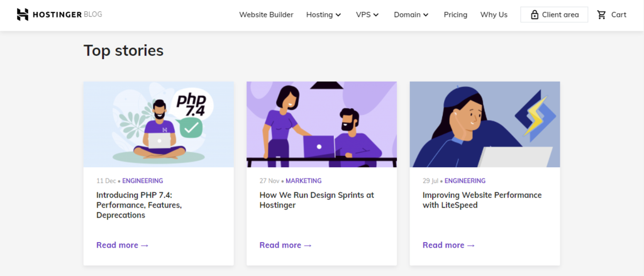Open the Domain dropdown menu
The height and width of the screenshot is (276, 644).
tap(411, 14)
